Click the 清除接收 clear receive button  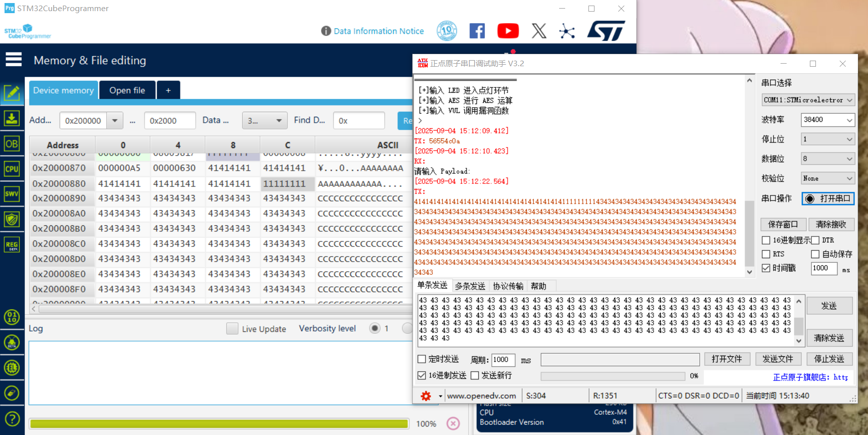pyautogui.click(x=831, y=224)
